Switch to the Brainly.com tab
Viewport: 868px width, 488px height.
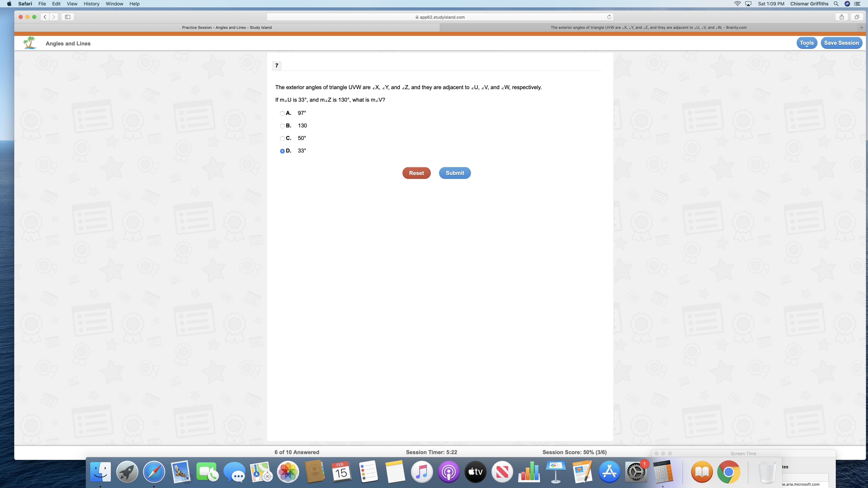tap(648, 28)
